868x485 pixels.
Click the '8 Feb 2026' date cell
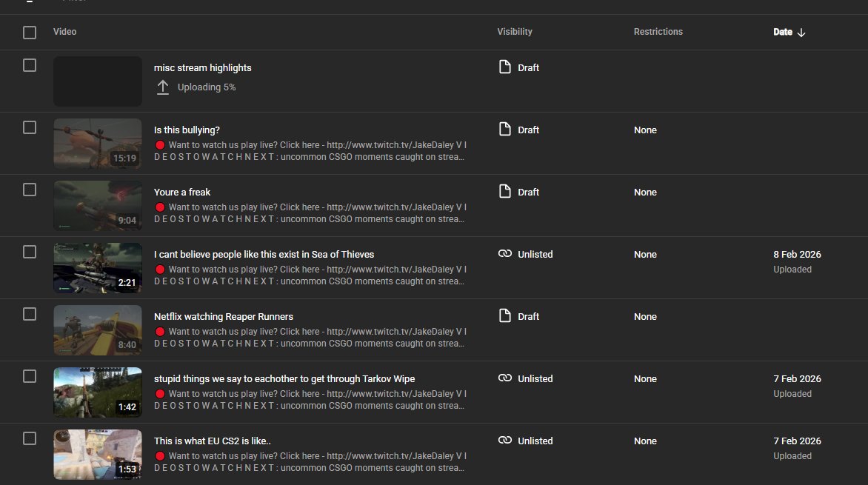pos(797,254)
